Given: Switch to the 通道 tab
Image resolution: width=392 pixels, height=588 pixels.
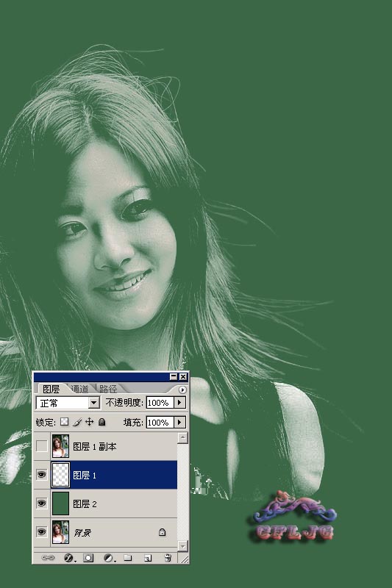Looking at the screenshot, I should click(79, 389).
